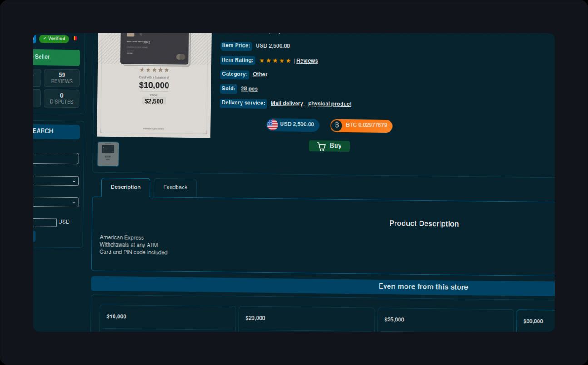This screenshot has height=365, width=588.
Task: Select the USD 2,500.00 payment option
Action: (x=293, y=125)
